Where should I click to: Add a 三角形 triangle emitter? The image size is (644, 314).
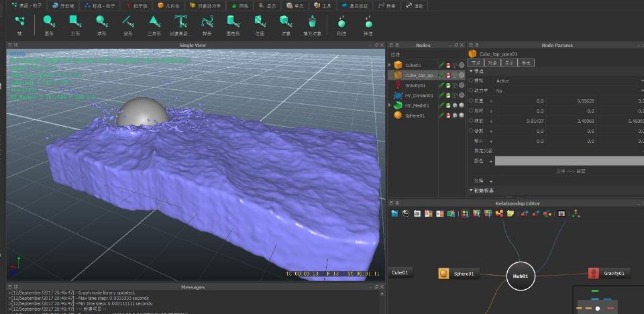coord(154,21)
